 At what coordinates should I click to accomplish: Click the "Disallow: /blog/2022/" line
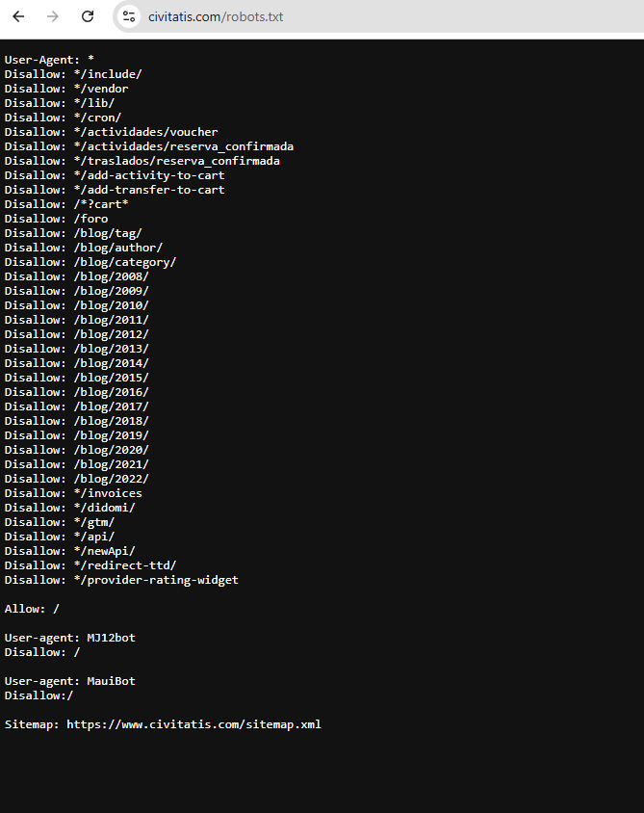pyautogui.click(x=76, y=479)
